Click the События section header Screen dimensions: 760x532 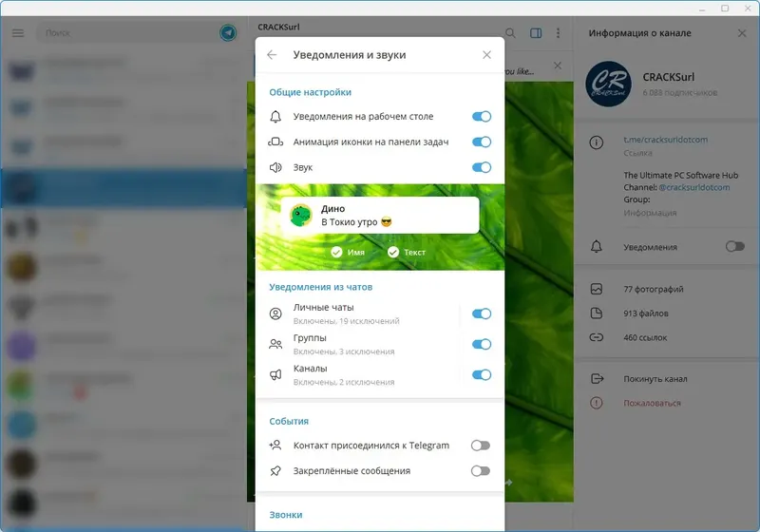click(x=289, y=421)
